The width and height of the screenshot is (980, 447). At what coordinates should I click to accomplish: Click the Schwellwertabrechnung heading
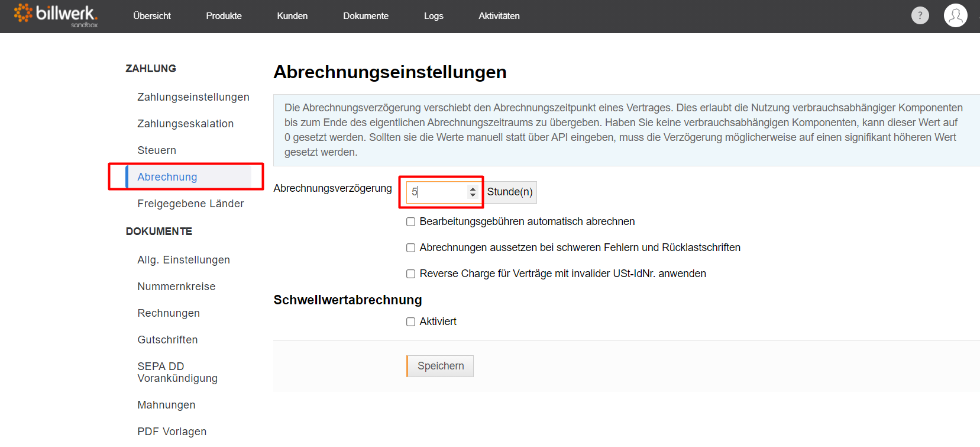click(348, 300)
